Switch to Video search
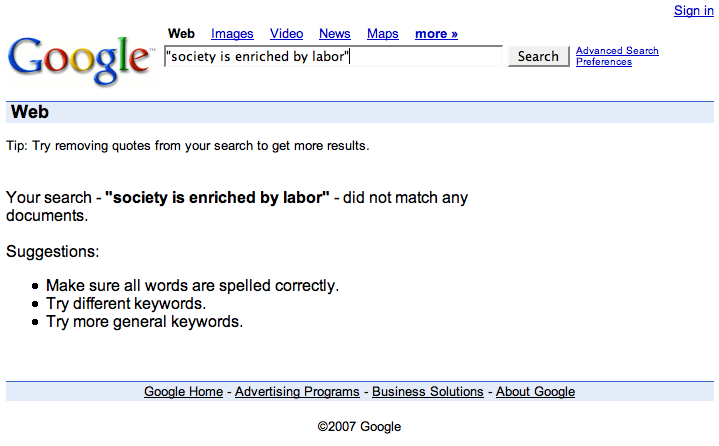The width and height of the screenshot is (719, 446). pyautogui.click(x=286, y=33)
